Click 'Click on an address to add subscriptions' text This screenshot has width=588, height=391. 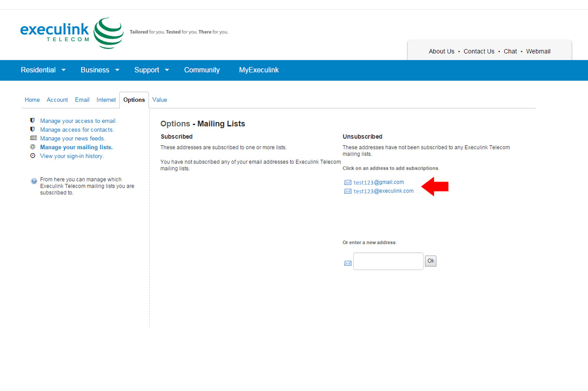click(391, 168)
